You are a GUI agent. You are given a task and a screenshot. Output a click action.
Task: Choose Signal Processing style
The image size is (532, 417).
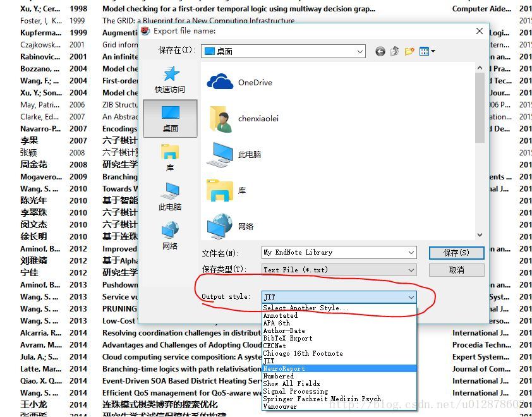tap(339, 391)
